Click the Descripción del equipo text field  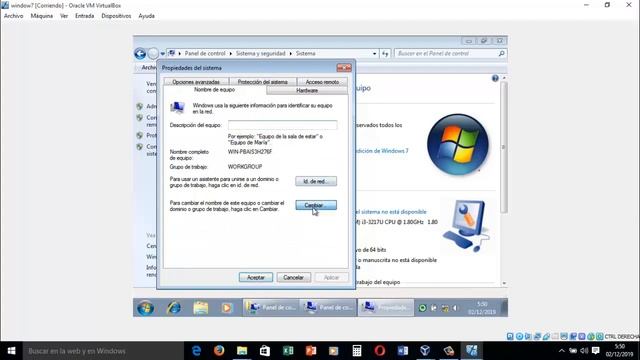tap(282, 125)
